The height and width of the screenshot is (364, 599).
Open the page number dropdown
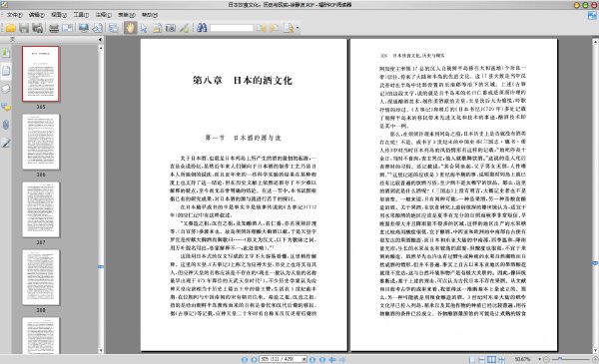pyautogui.click(x=304, y=359)
